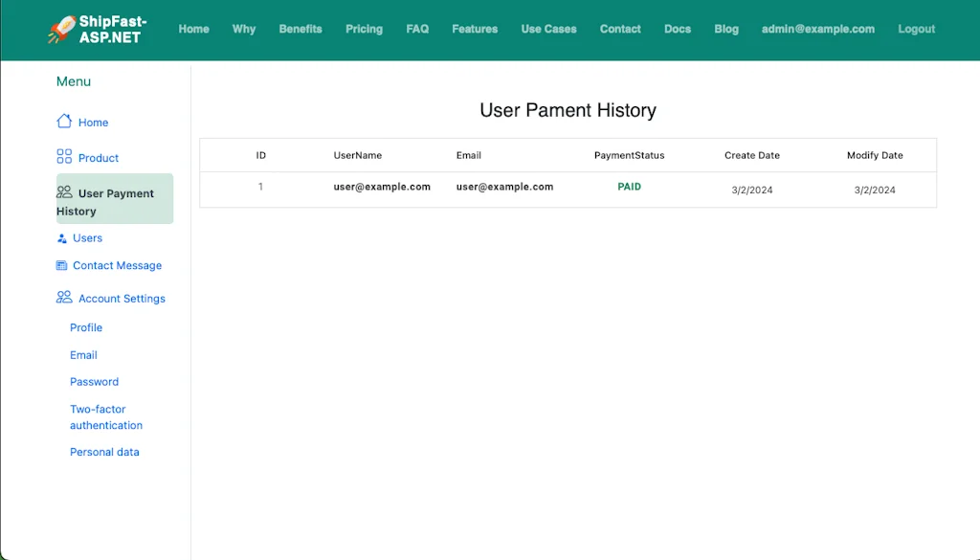Image resolution: width=980 pixels, height=560 pixels.
Task: Click the Password settings link
Action: coord(94,382)
